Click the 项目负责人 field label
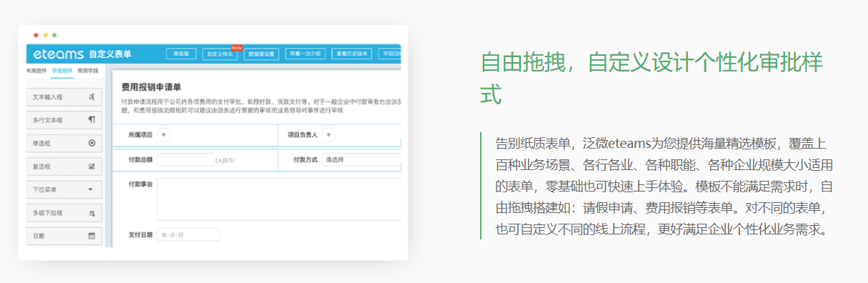The width and height of the screenshot is (868, 283). click(x=302, y=134)
